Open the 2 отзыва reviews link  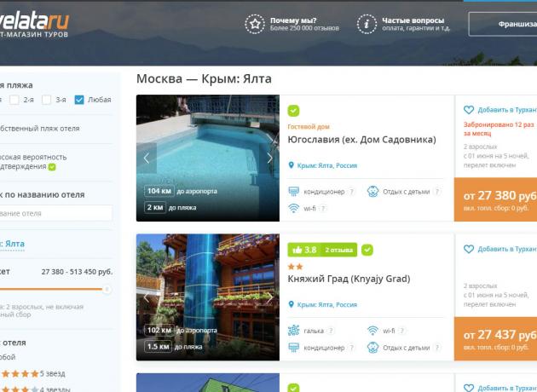pos(339,250)
